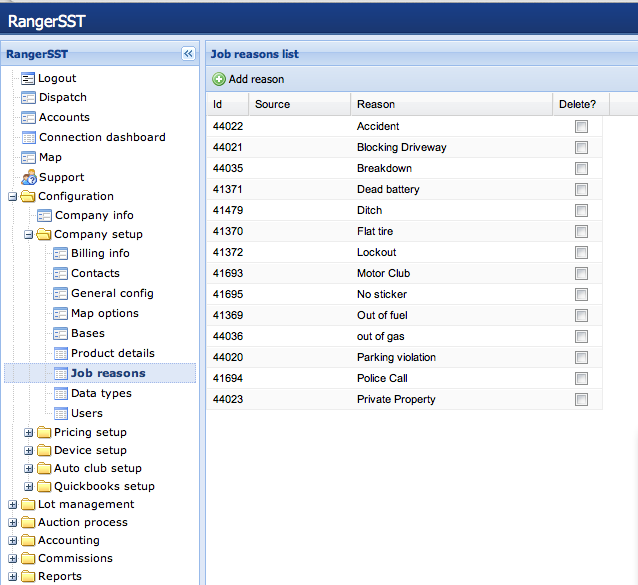Click the Billing info form icon
This screenshot has height=585, width=638.
60,253
